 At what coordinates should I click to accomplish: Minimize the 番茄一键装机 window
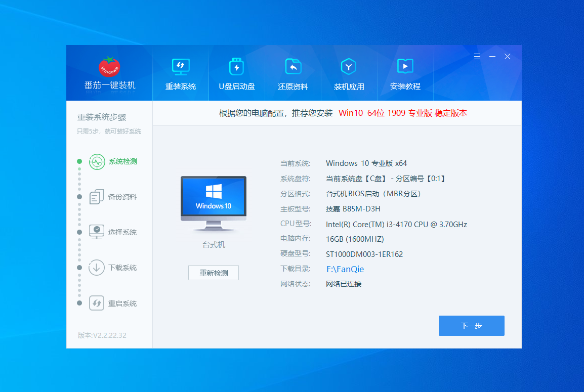click(492, 57)
